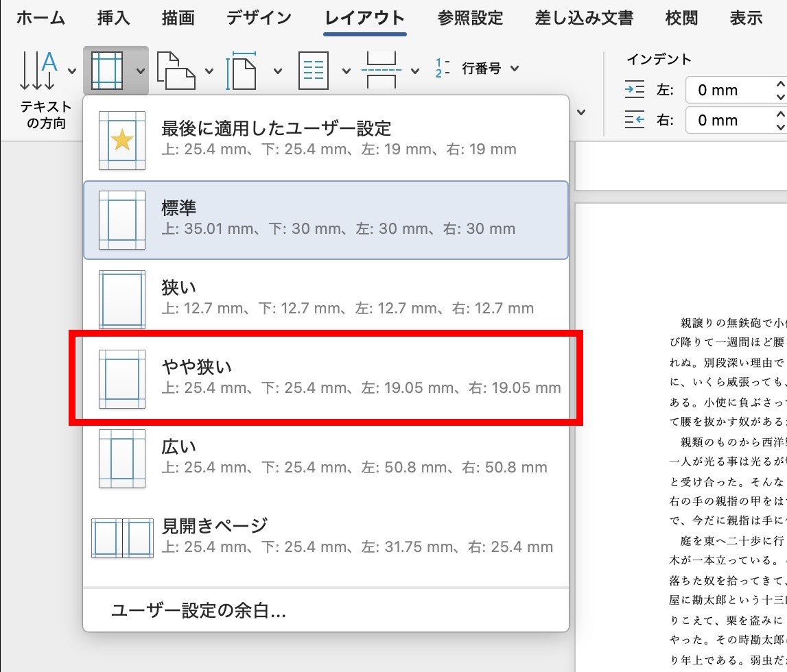Click the margins (余白) icon
787x672 pixels.
[x=107, y=70]
